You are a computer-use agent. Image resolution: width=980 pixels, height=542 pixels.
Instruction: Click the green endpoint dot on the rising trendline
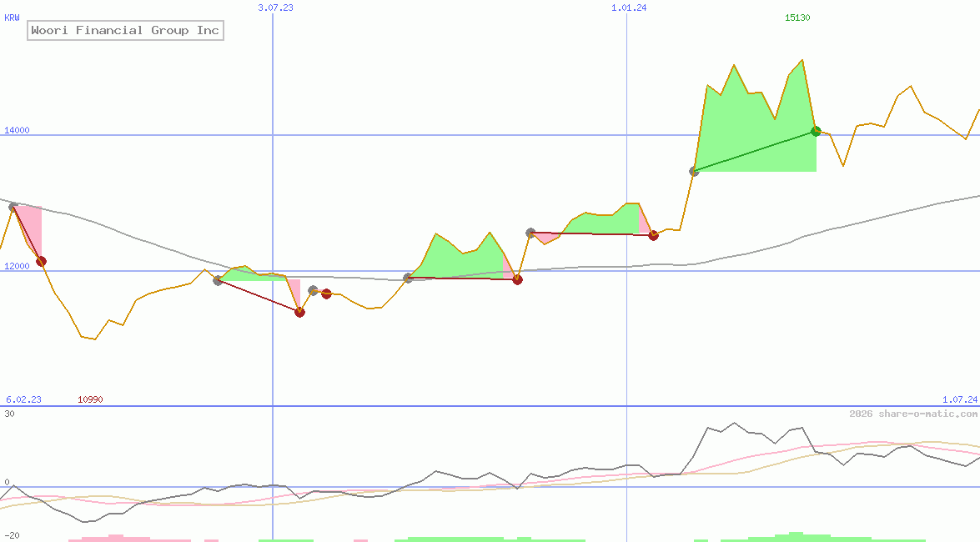(x=815, y=130)
